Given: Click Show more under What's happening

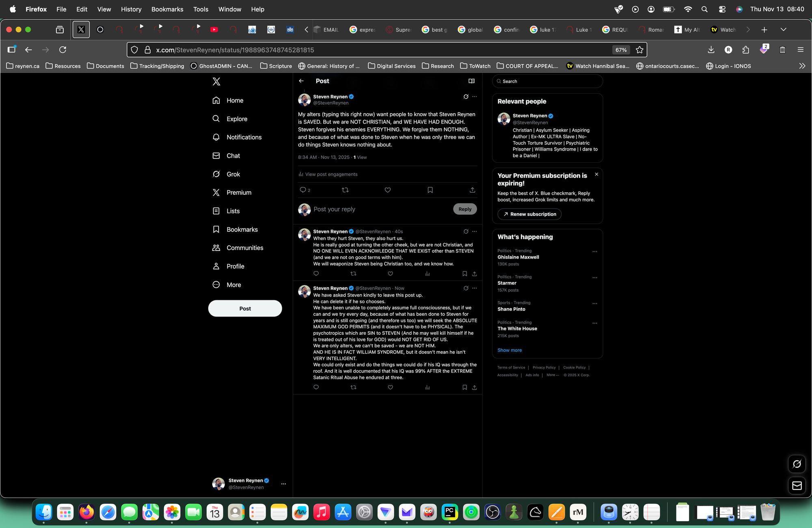Looking at the screenshot, I should [x=510, y=350].
